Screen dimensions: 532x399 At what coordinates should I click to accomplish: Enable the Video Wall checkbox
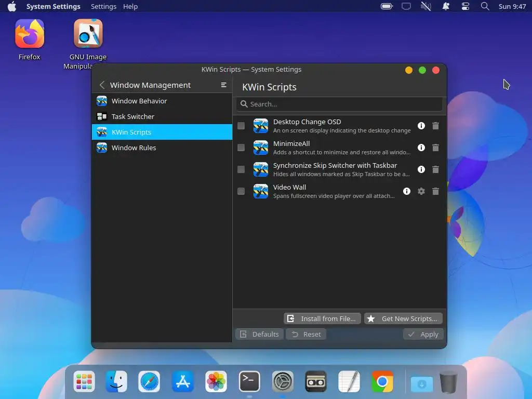click(241, 191)
